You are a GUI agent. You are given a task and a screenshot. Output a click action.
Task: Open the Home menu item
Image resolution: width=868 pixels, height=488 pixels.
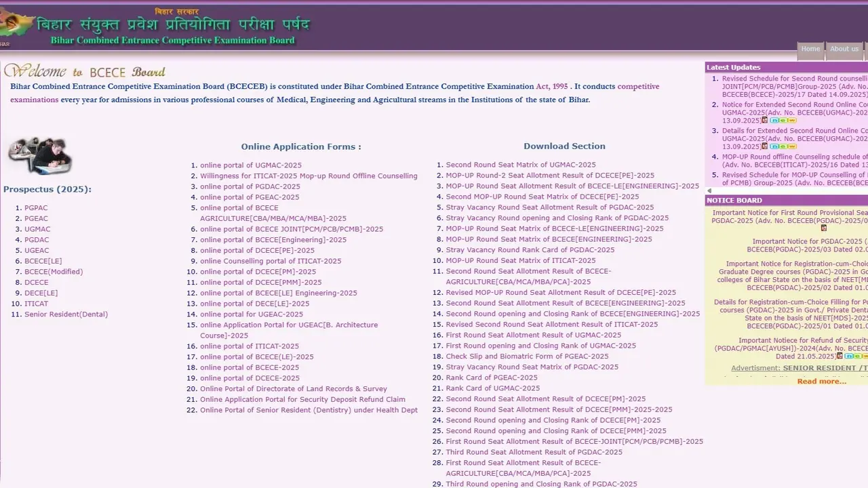pos(810,48)
